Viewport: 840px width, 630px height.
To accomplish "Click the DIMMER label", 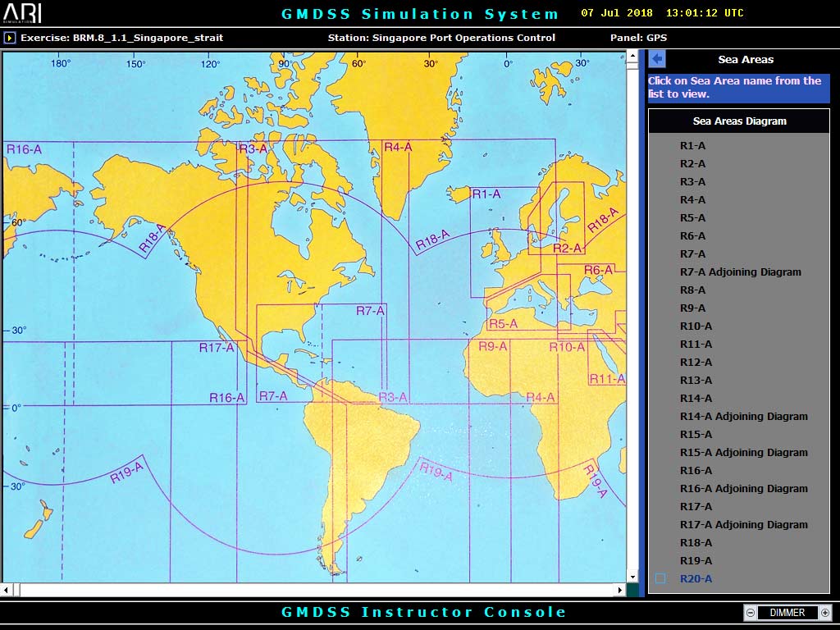I will point(787,613).
